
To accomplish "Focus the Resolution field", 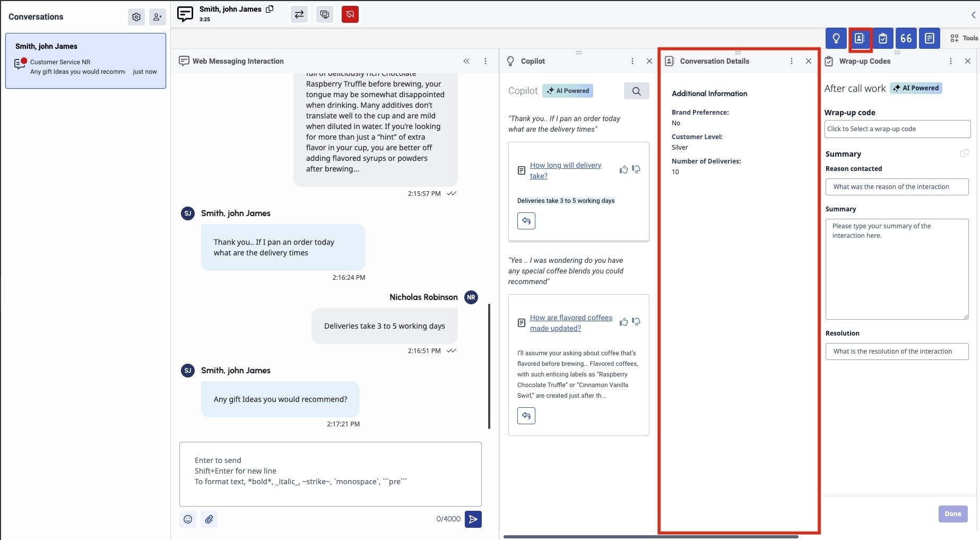I will 897,352.
